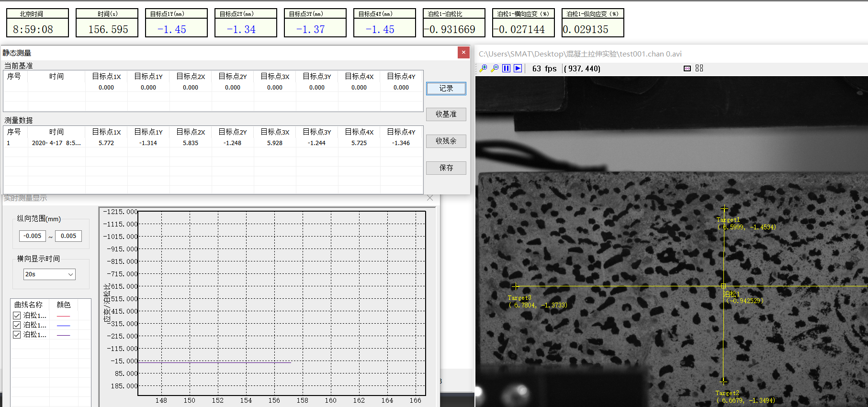This screenshot has height=407, width=868.
Task: Close the 实时测量显示 panel
Action: click(430, 198)
